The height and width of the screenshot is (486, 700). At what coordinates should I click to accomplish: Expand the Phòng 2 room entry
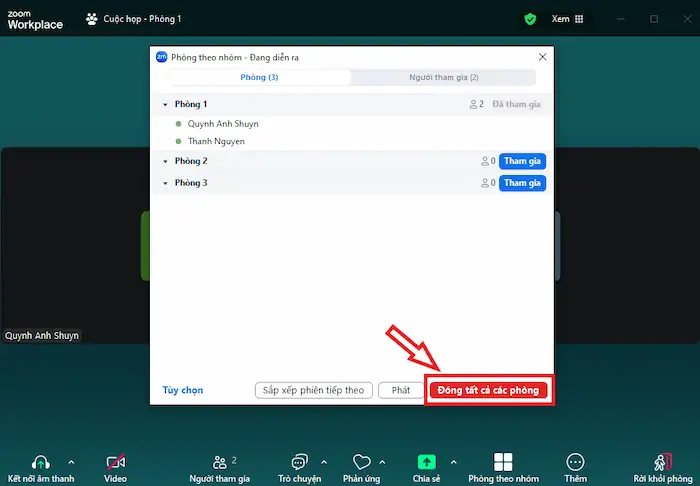165,161
